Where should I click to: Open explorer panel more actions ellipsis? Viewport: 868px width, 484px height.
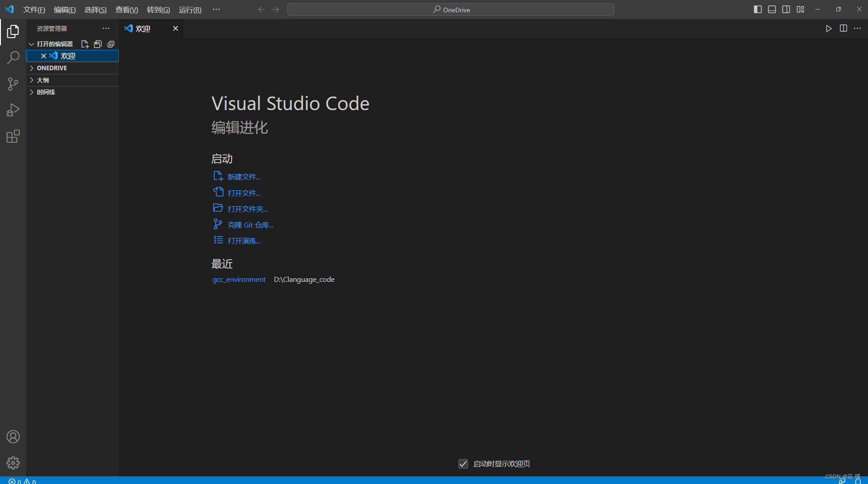click(106, 28)
